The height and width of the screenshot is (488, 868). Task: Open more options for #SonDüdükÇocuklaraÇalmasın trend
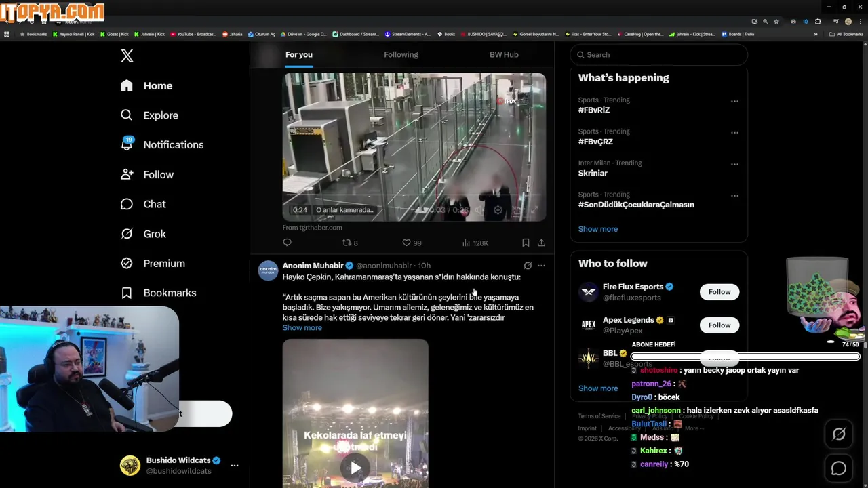pyautogui.click(x=734, y=196)
